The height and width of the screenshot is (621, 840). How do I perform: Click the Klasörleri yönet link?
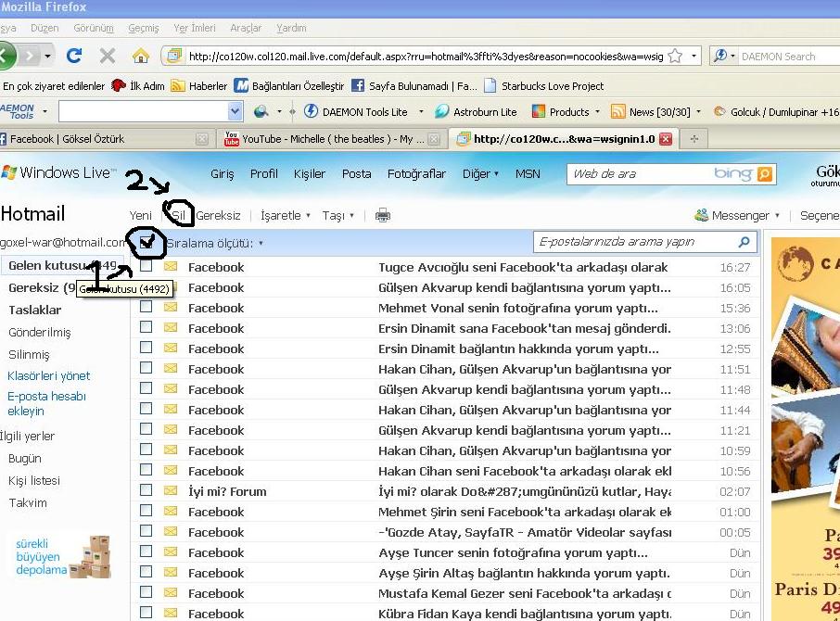point(49,375)
